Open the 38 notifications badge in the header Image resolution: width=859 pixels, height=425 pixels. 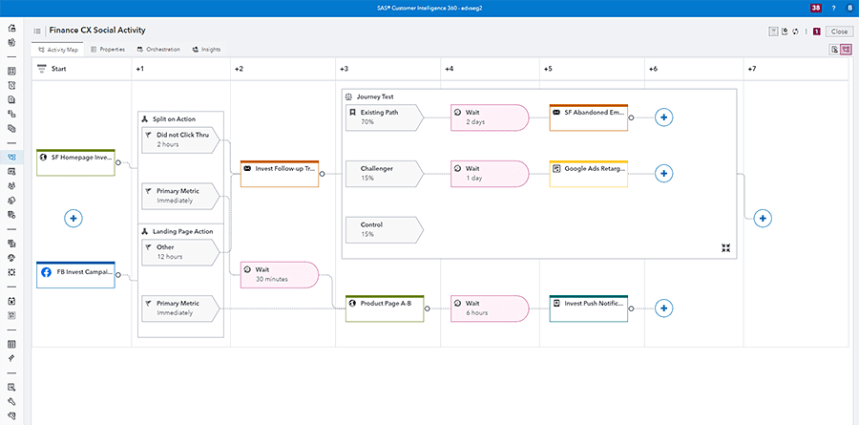(x=815, y=8)
